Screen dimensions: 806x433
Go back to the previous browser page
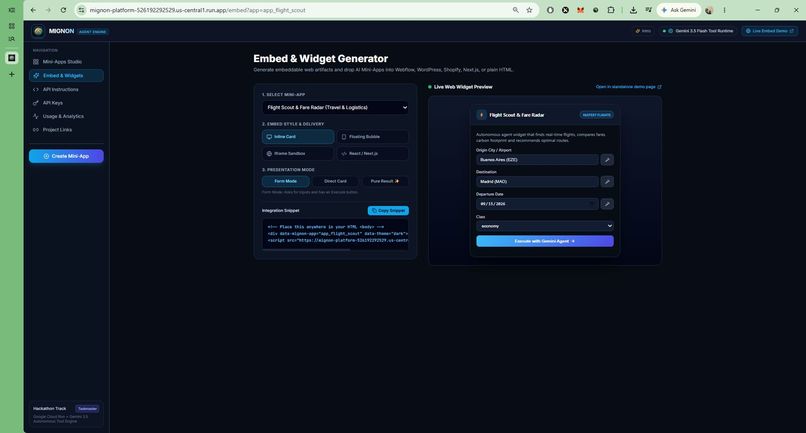pyautogui.click(x=33, y=10)
